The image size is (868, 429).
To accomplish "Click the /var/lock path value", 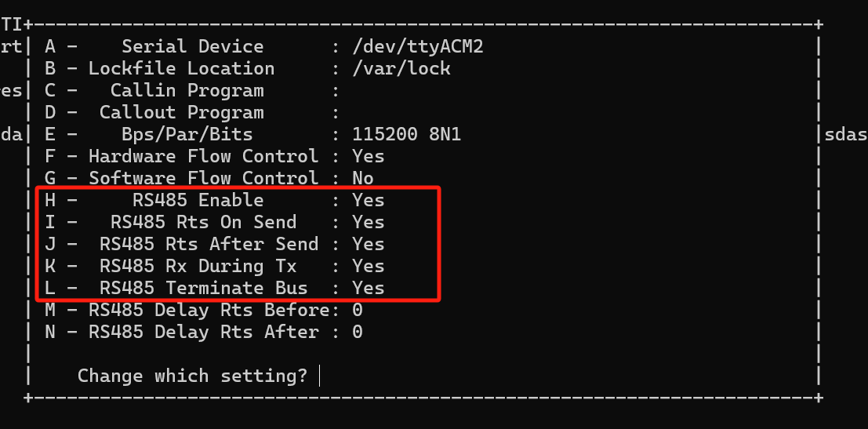I will point(401,68).
